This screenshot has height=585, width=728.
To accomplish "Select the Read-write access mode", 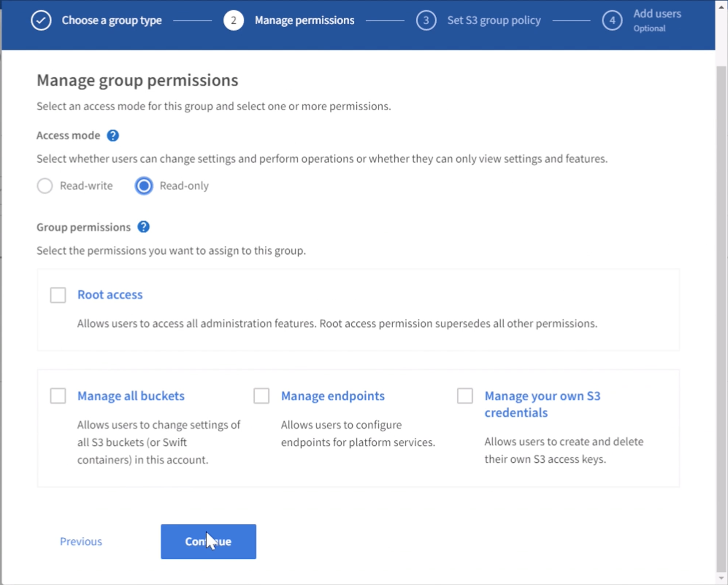I will pos(45,186).
